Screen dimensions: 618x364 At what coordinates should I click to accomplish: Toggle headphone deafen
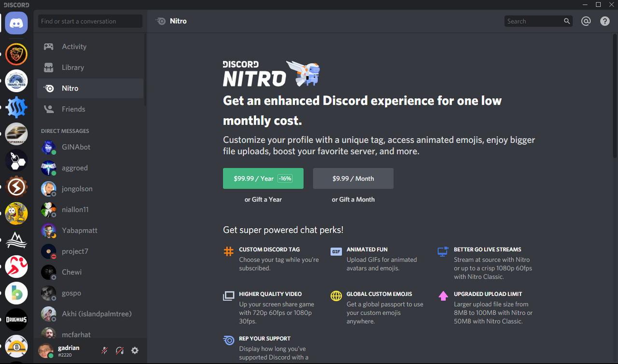pyautogui.click(x=120, y=350)
